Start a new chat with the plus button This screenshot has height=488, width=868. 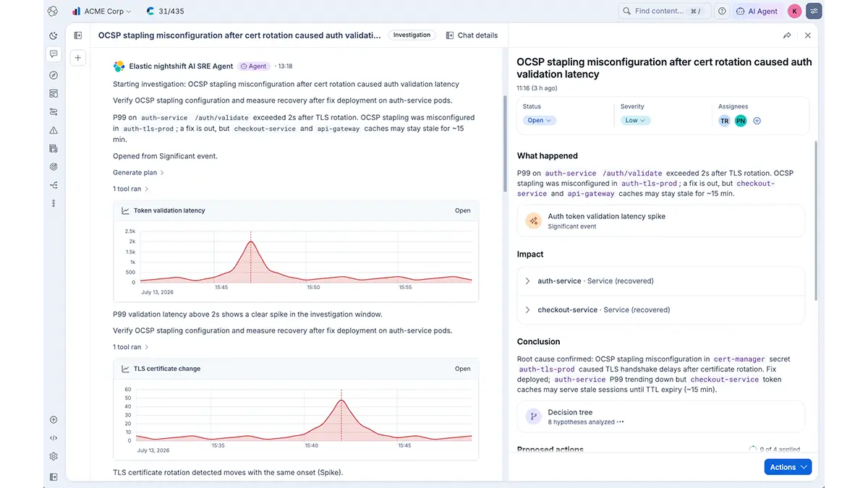point(78,58)
